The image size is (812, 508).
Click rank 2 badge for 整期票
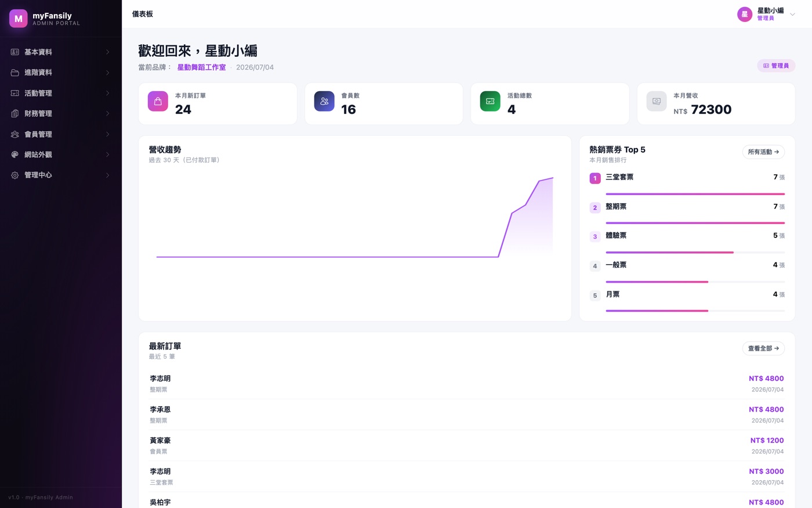pyautogui.click(x=595, y=208)
